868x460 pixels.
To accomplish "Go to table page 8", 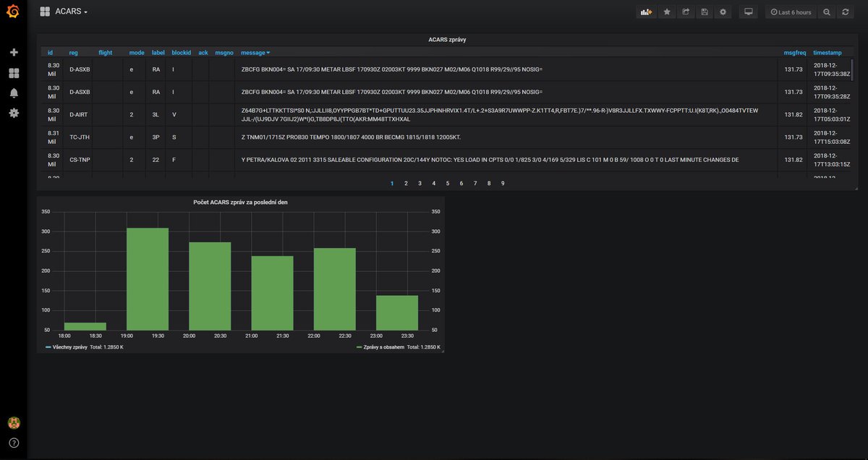I will click(x=489, y=184).
